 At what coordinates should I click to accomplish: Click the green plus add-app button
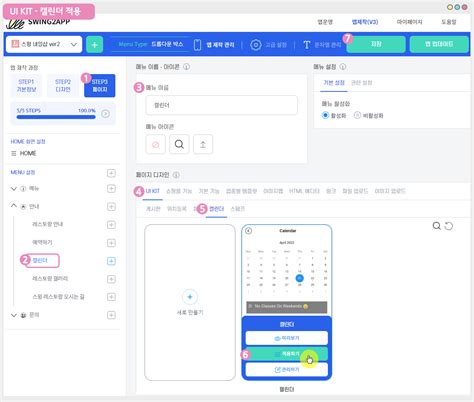94,44
